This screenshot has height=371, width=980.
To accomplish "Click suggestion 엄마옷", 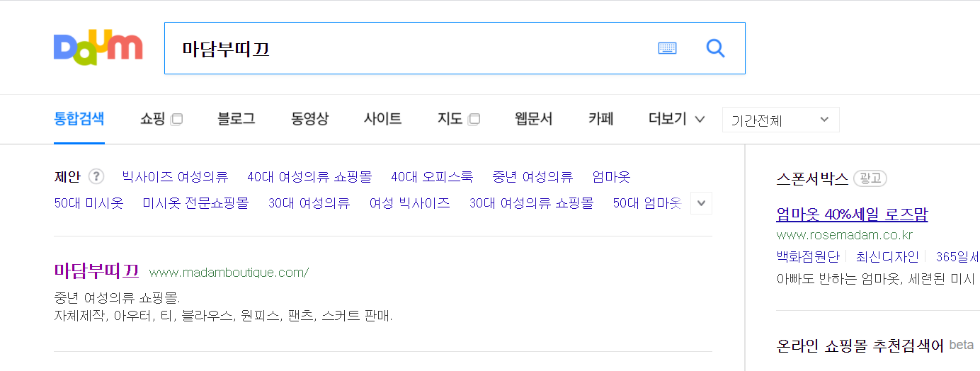I will [611, 177].
